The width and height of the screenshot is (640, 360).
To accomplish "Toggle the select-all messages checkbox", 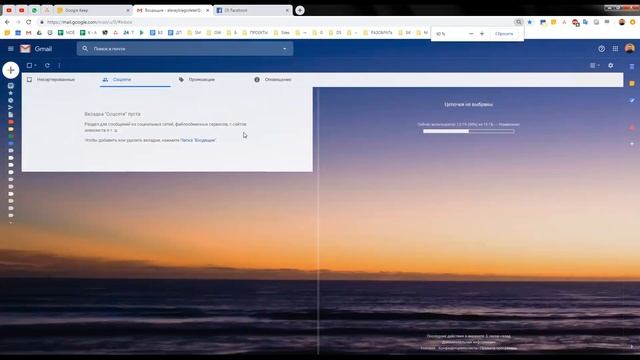I will pos(29,65).
